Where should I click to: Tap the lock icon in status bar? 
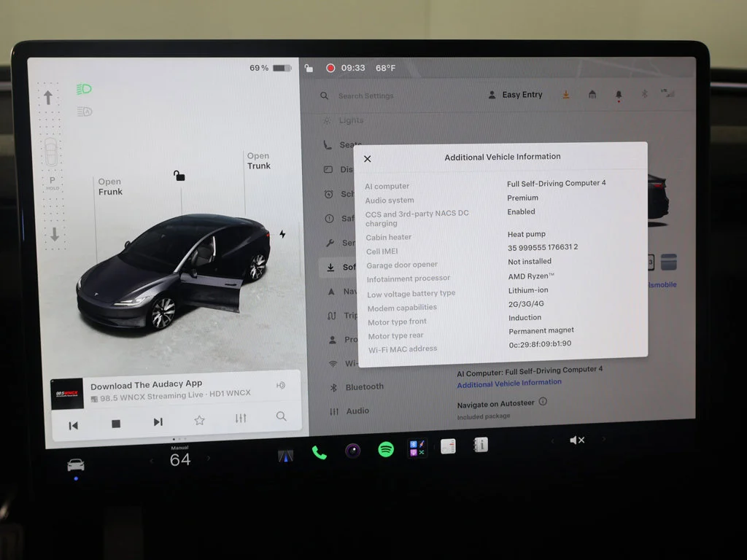coord(309,68)
